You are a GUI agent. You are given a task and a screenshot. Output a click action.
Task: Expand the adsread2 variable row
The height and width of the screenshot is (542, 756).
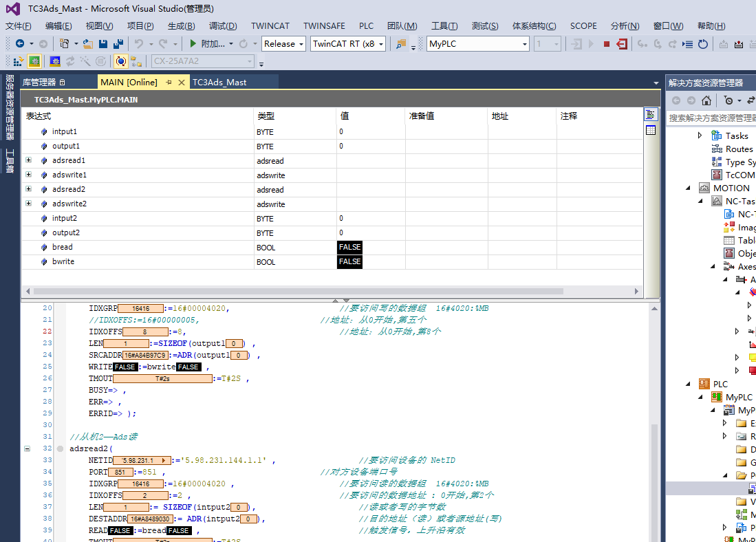28,189
